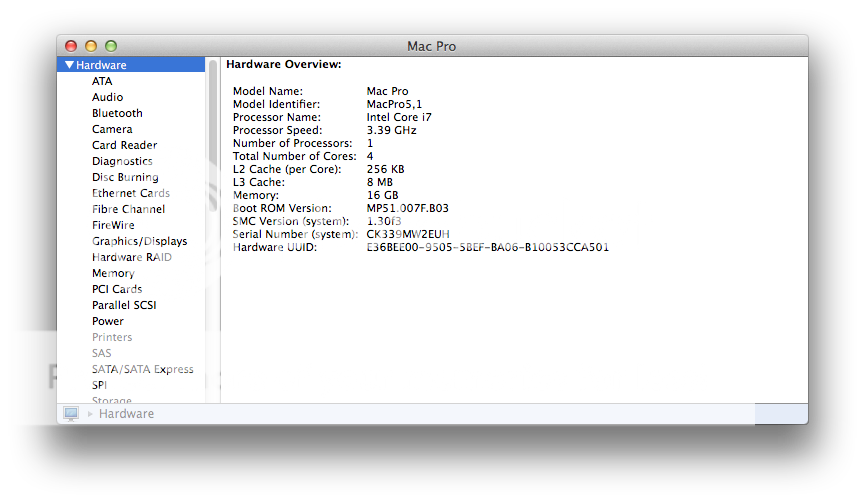Collapse the Hardware disclosure triangle
Image resolution: width=865 pixels, height=503 pixels.
click(69, 65)
